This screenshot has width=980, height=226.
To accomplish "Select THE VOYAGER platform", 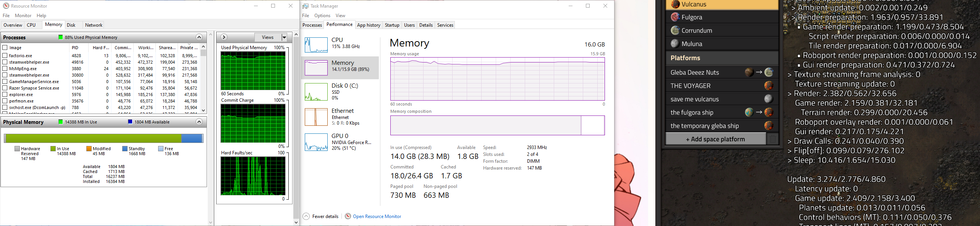I will point(722,86).
